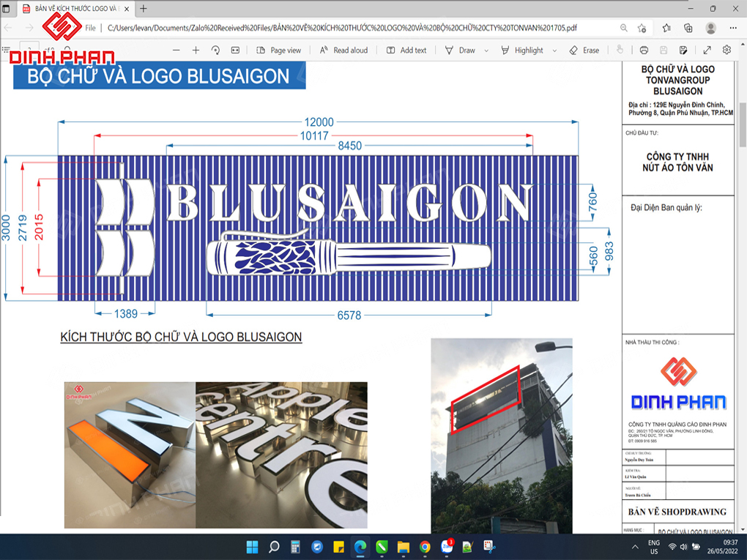This screenshot has height=560, width=747.
Task: Open ENG US language switcher
Action: pos(653,547)
